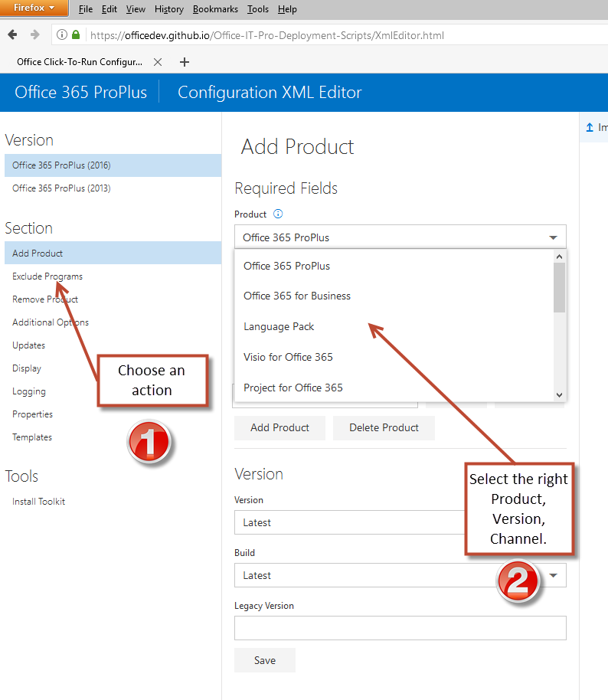Viewport: 608px width, 700px height.
Task: Open the Add Product section
Action: click(113, 254)
